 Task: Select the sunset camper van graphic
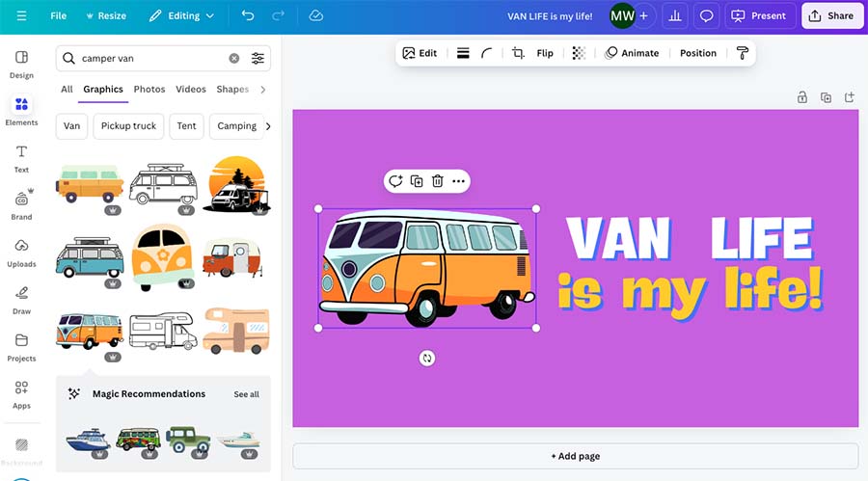[x=236, y=184]
